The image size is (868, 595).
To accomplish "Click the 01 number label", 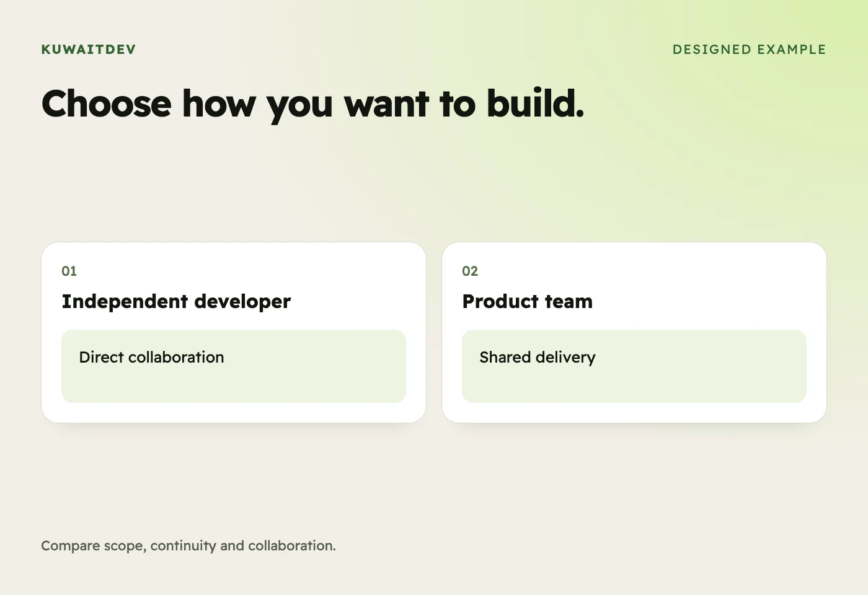I will tap(69, 271).
